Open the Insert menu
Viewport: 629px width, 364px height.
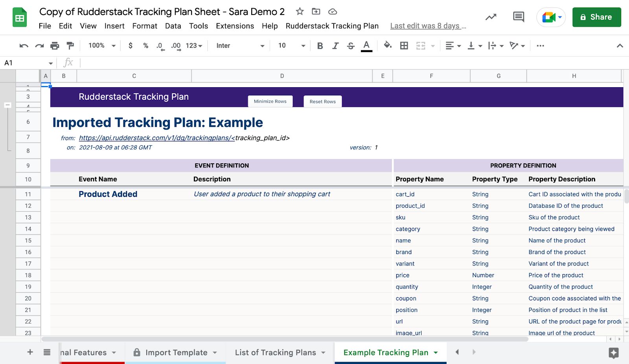coord(114,26)
